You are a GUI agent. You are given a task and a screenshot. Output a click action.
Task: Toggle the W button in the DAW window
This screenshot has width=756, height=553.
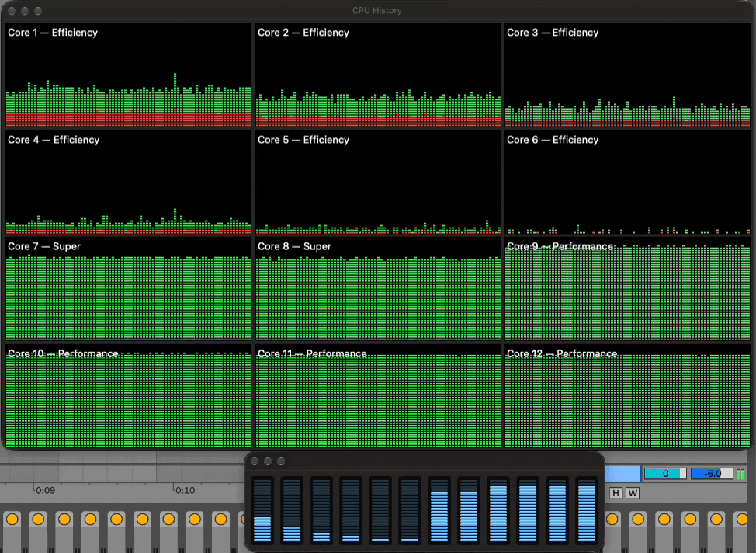click(633, 493)
